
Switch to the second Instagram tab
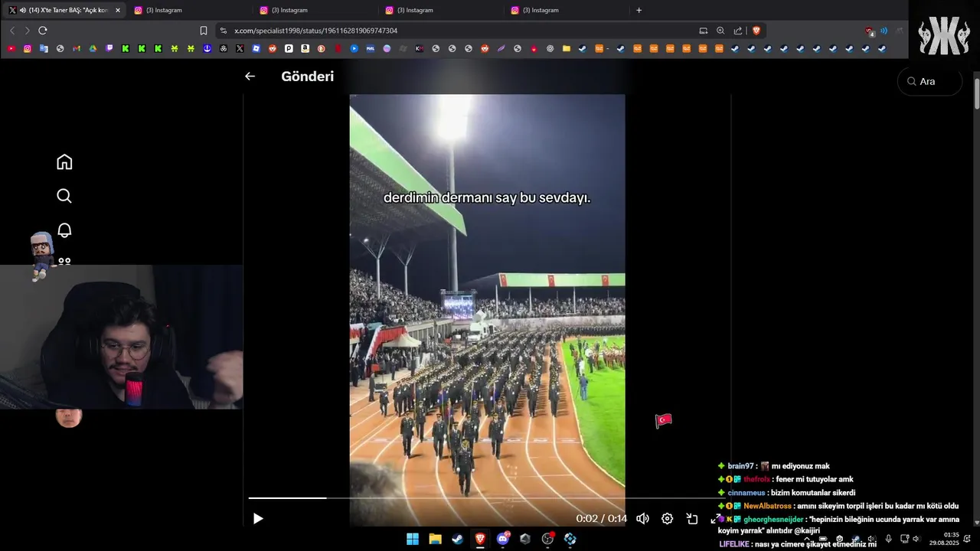(x=313, y=10)
